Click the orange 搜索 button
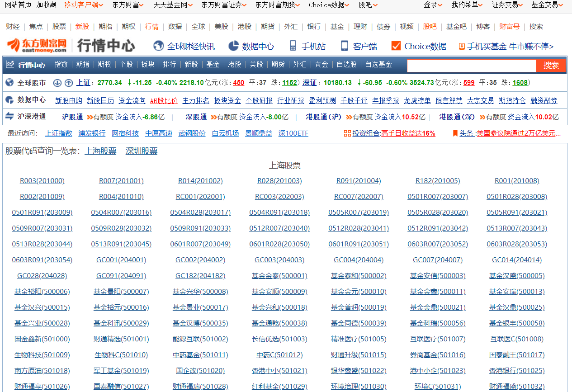 (551, 66)
